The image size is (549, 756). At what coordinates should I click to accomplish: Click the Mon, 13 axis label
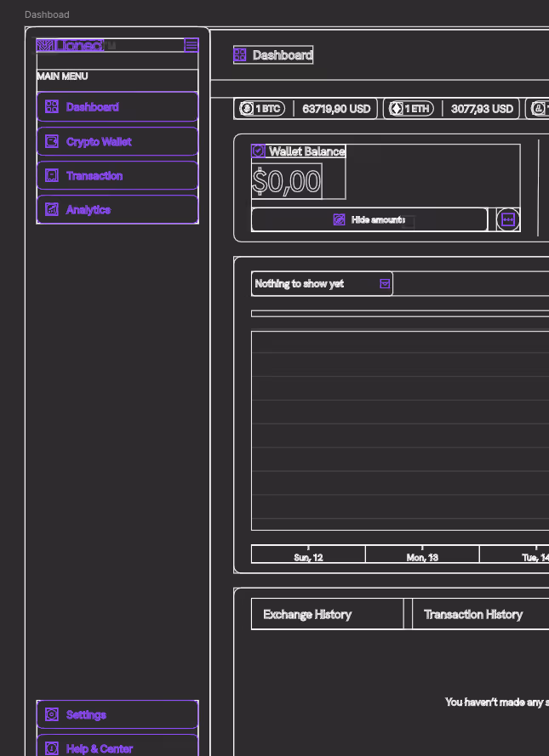pos(422,557)
